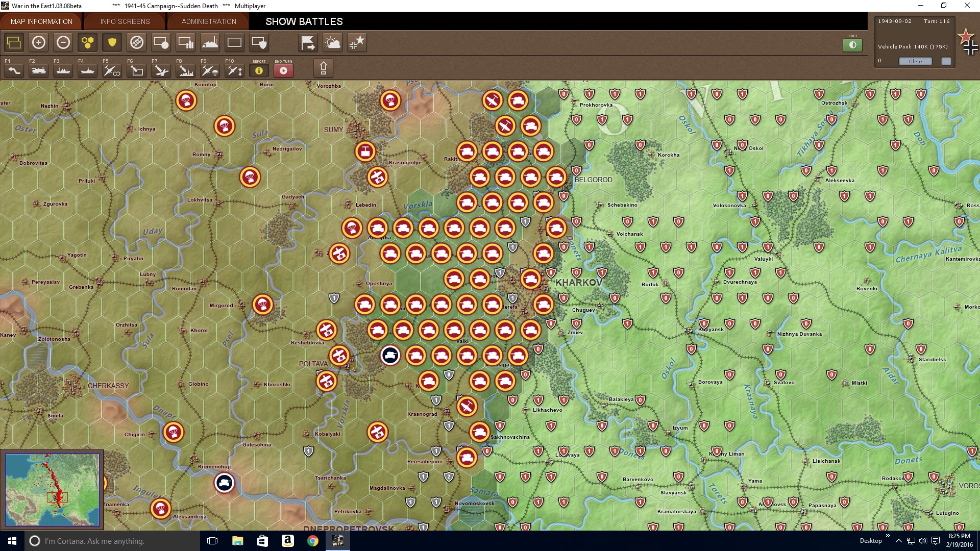Toggle the rectangle-with-circle map overlay button
The image size is (980, 551).
tap(161, 42)
